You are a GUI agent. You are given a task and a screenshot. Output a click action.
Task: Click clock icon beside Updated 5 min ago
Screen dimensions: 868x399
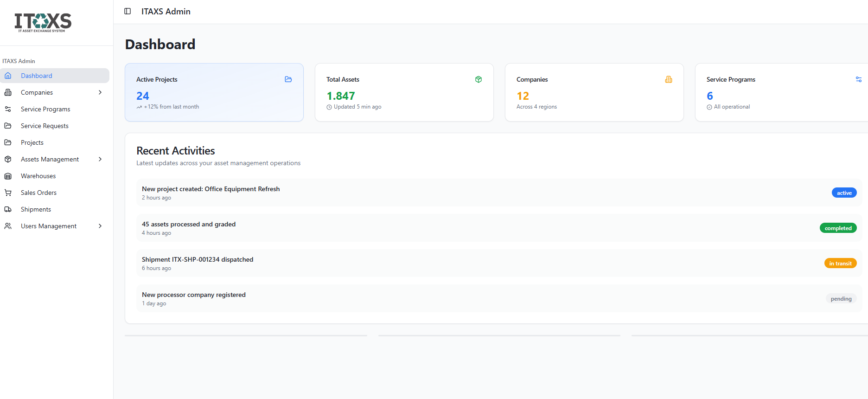pos(329,107)
